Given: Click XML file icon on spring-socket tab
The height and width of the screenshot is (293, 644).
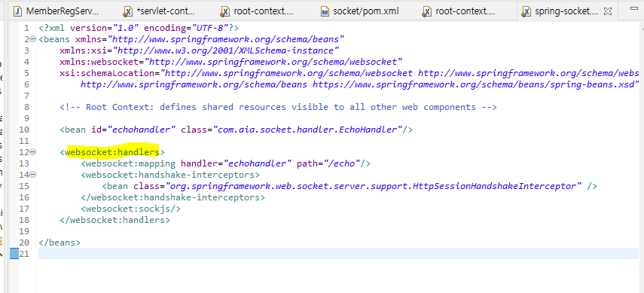Looking at the screenshot, I should (526, 11).
